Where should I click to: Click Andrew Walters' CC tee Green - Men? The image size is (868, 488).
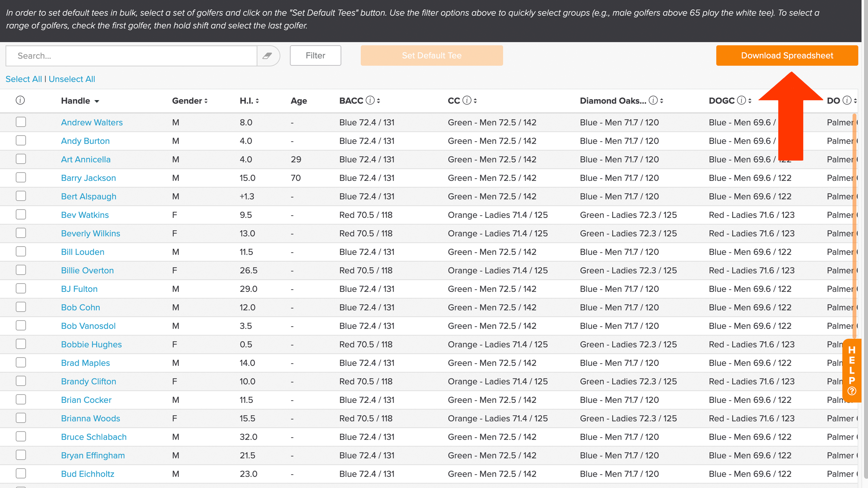click(492, 122)
